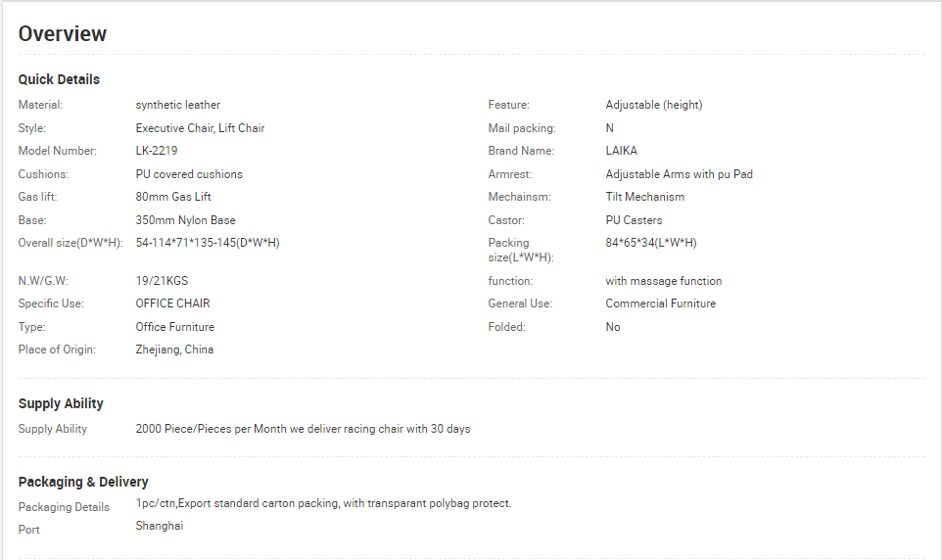Click the Overview heading

(63, 33)
